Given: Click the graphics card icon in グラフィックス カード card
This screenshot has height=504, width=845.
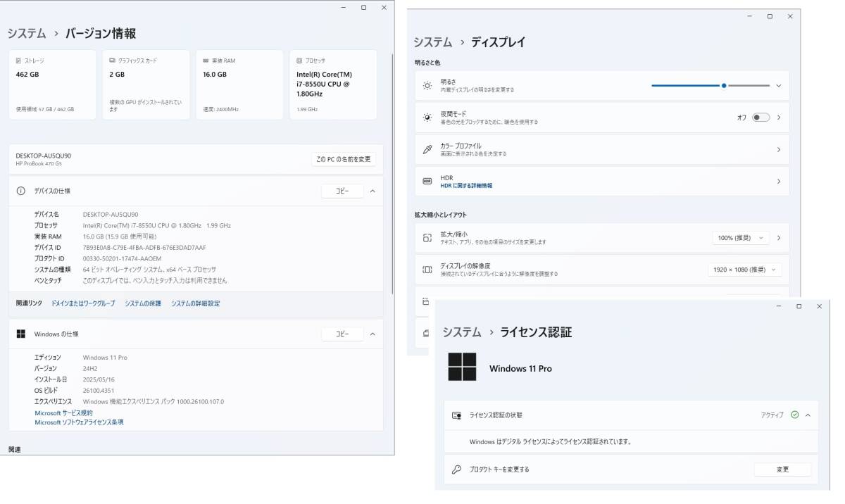Looking at the screenshot, I should [111, 61].
